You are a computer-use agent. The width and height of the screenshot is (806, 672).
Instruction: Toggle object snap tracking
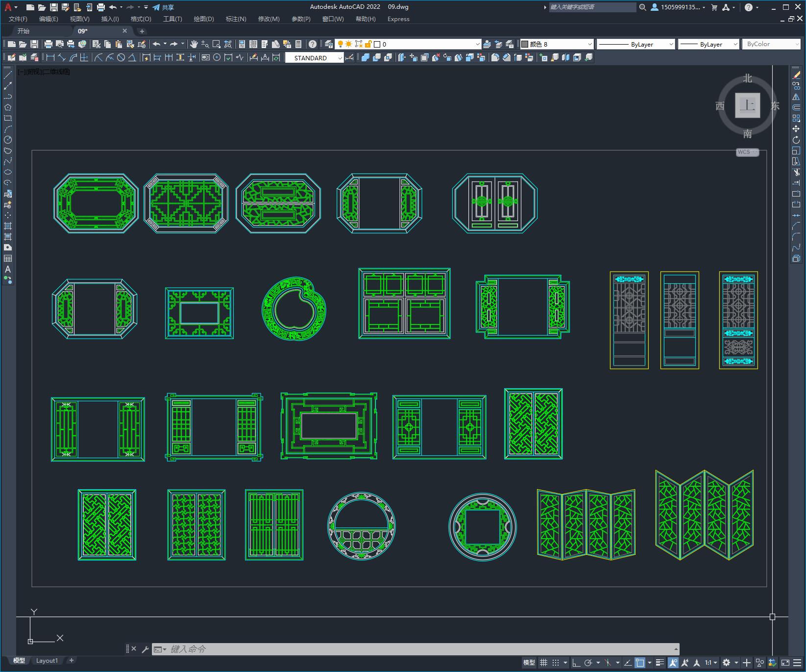628,663
